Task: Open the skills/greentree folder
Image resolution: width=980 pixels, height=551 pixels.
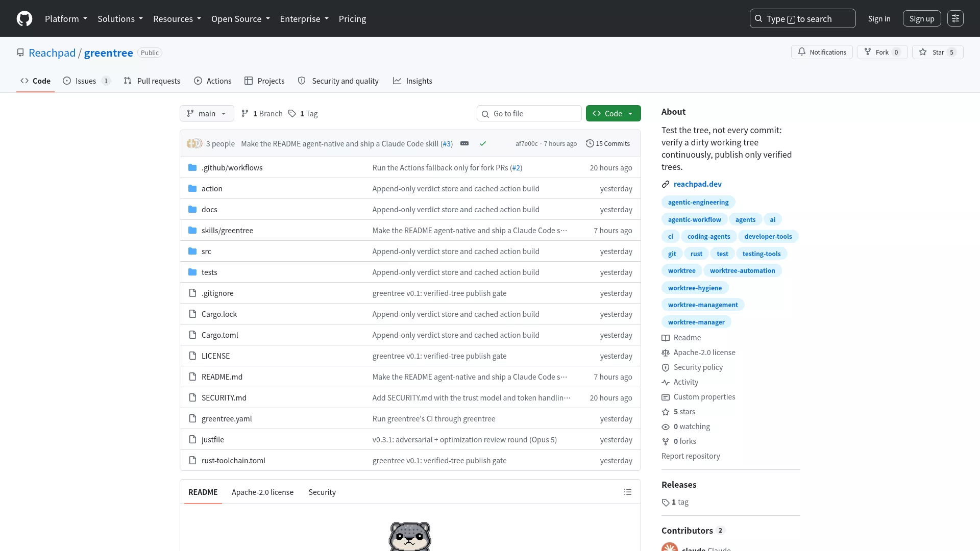Action: coord(227,230)
